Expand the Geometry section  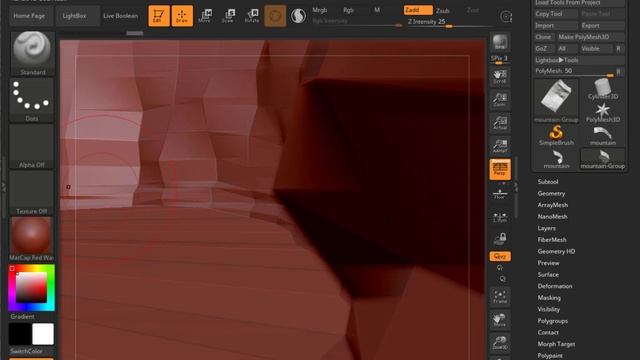point(551,193)
